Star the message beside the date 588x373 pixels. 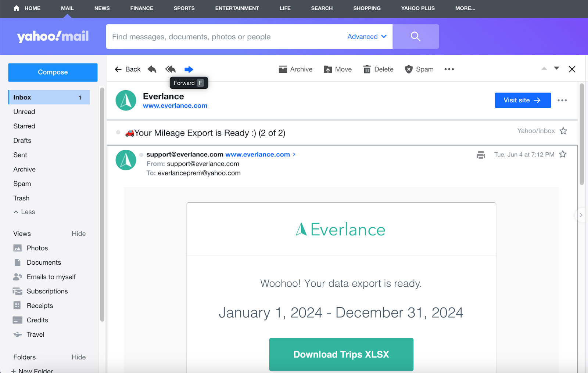click(x=563, y=155)
